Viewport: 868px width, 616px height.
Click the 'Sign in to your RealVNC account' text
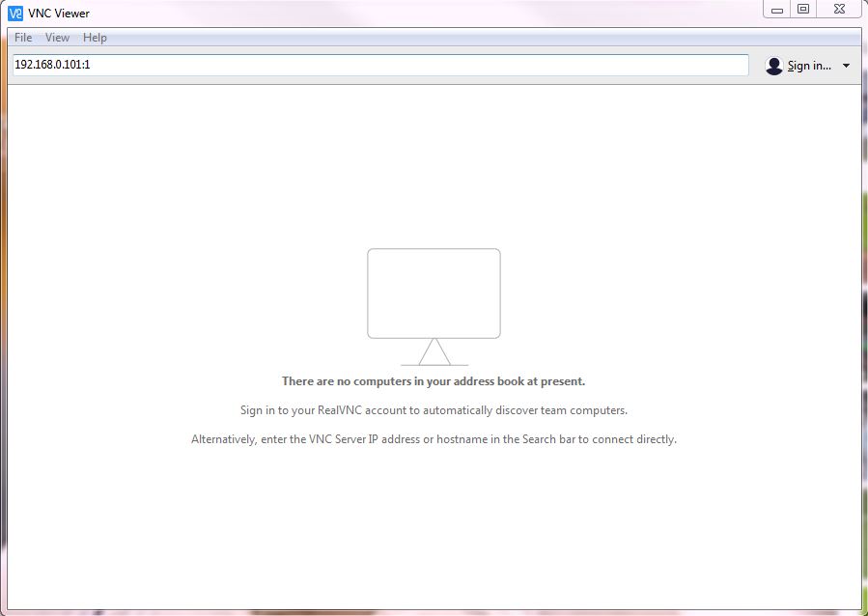(434, 410)
